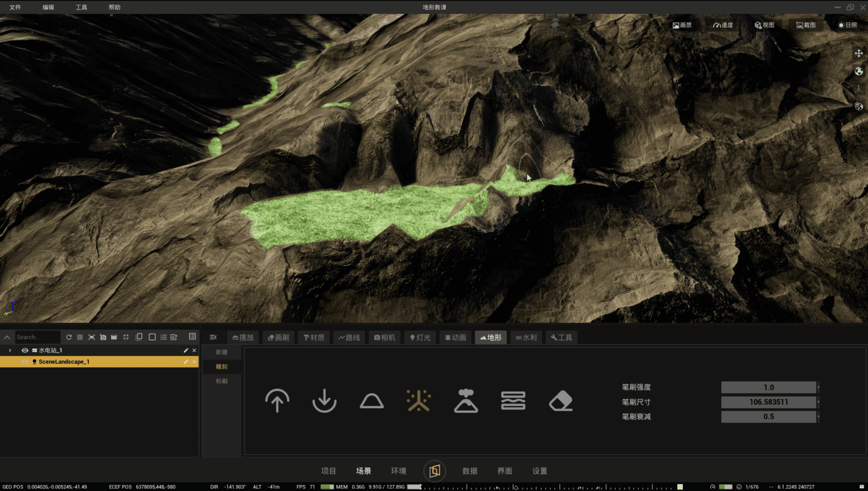Viewport: 868px width, 491px height.
Task: Select the raise terrain sculpt tool
Action: coord(277,401)
